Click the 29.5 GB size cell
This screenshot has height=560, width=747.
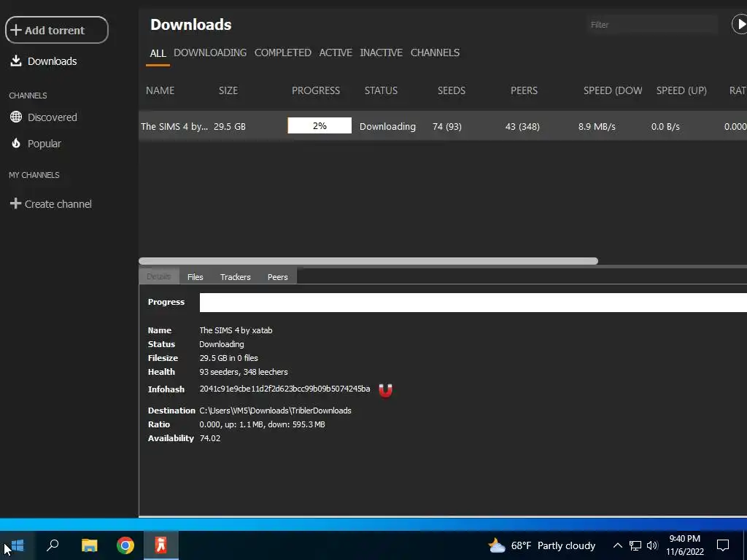[x=230, y=127]
